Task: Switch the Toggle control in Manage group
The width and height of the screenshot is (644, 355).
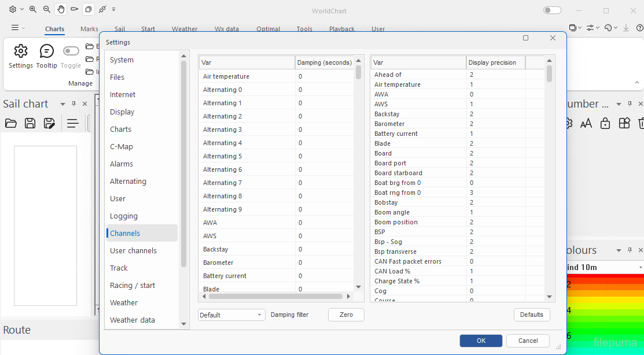Action: (71, 51)
